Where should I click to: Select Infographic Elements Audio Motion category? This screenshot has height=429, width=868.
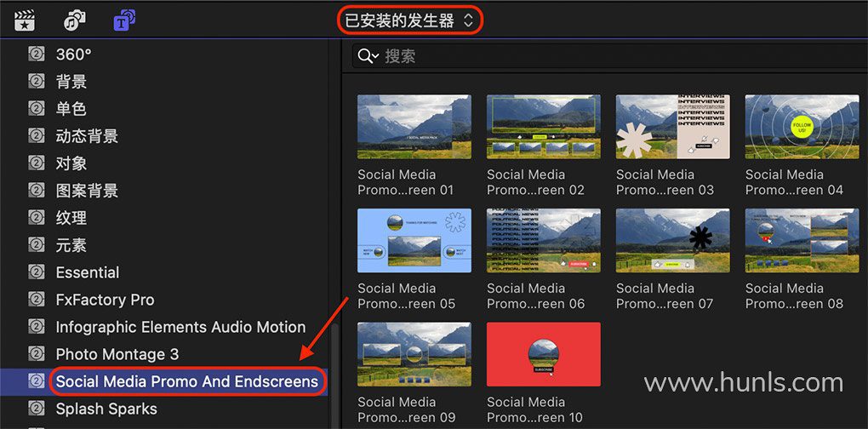[x=180, y=327]
